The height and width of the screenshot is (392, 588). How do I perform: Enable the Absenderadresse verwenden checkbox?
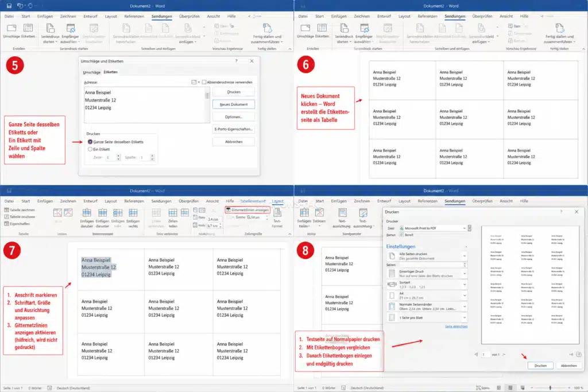point(204,82)
